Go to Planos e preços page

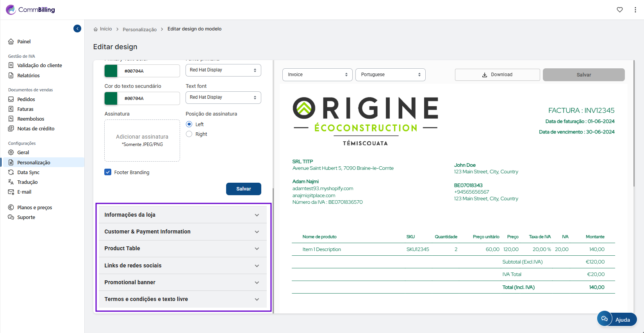pos(34,207)
